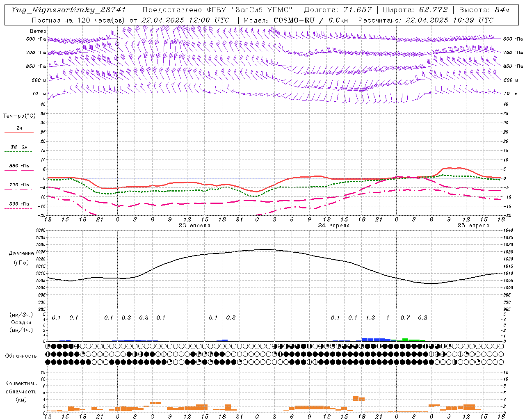Select 'Прогноз на 120 часа(ов)' forecast text
This screenshot has width=525, height=420.
[79, 20]
